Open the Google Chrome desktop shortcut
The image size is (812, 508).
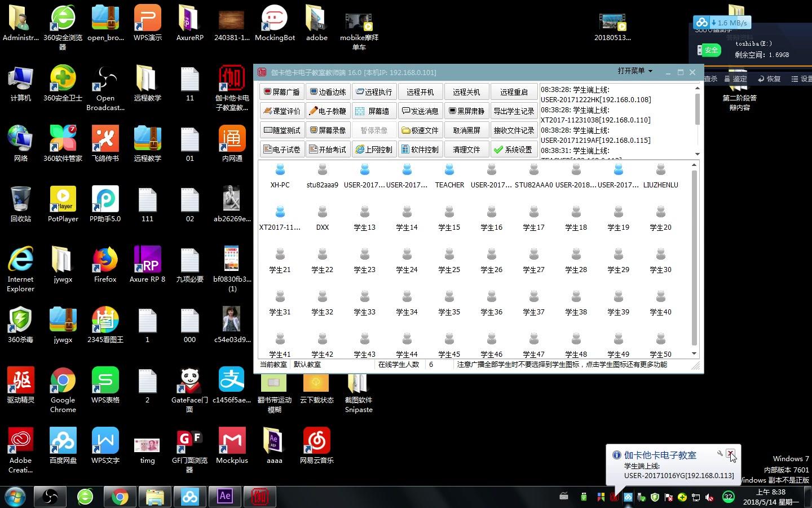tap(63, 390)
